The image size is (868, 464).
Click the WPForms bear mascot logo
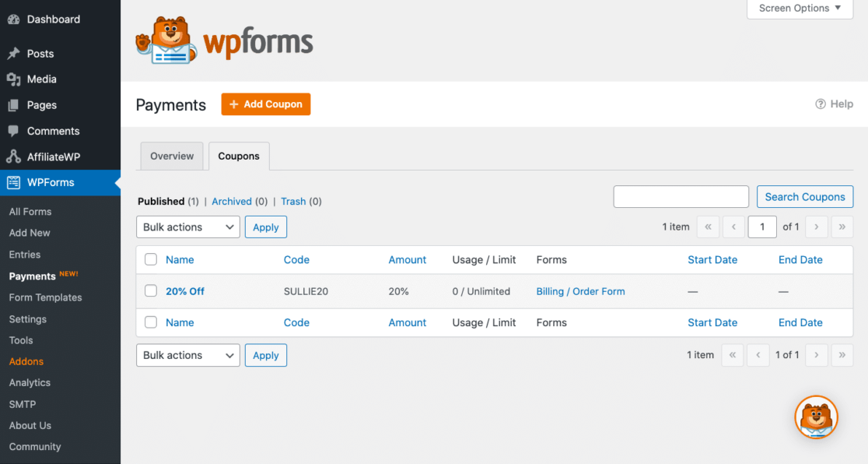point(166,40)
